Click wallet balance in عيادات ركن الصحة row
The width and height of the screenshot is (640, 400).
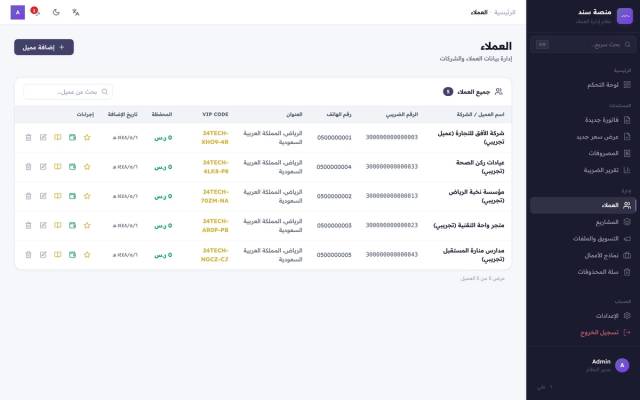click(x=163, y=167)
